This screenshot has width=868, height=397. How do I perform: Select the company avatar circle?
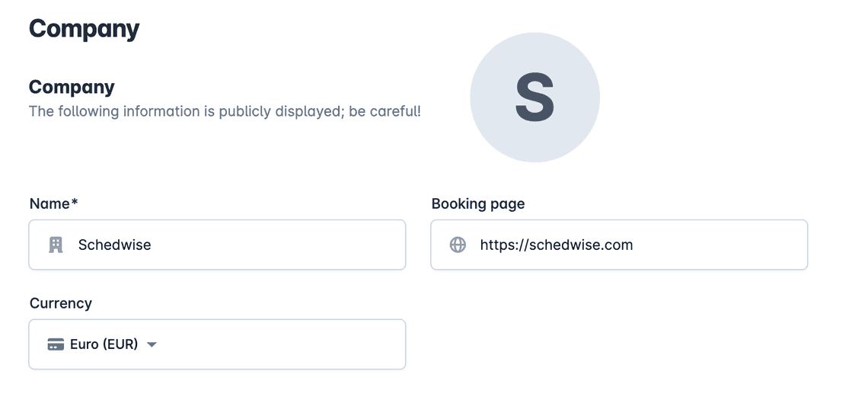point(535,98)
